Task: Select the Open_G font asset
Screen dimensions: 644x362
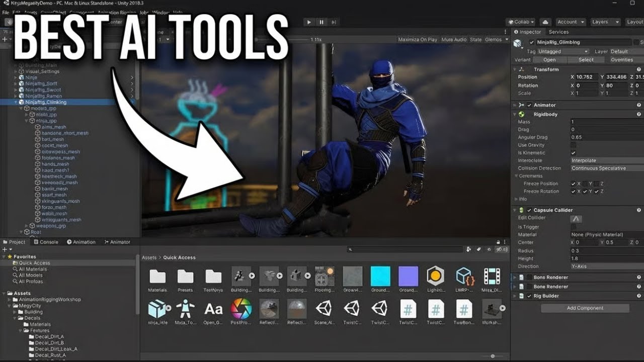Action: click(213, 312)
